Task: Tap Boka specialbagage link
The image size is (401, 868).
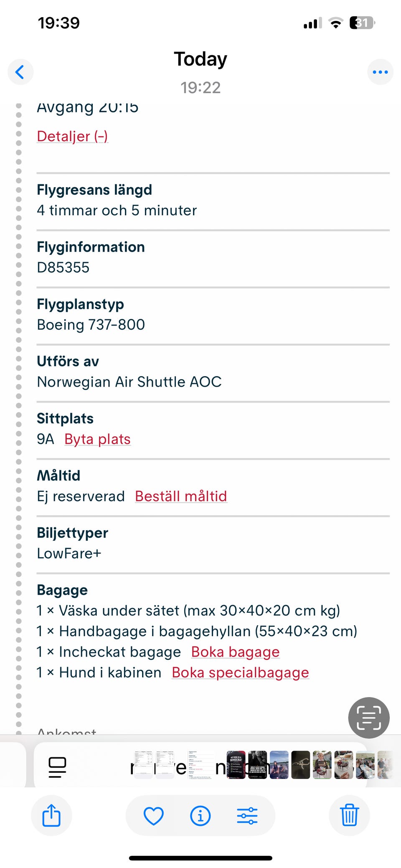Action: [240, 672]
